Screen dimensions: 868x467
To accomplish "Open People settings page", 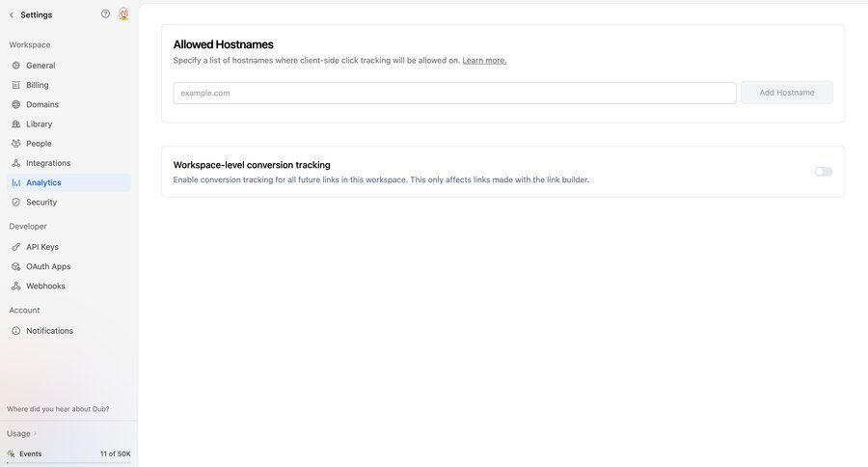I will (x=68, y=144).
